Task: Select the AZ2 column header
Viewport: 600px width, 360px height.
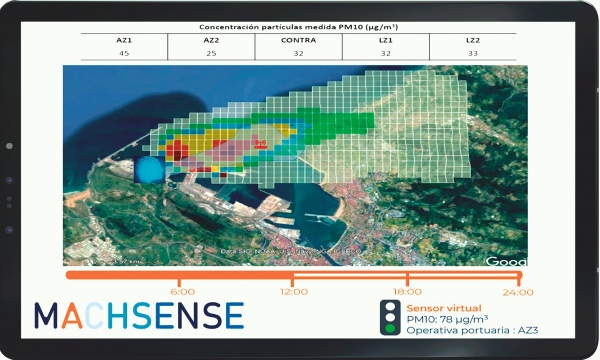Action: pos(211,40)
